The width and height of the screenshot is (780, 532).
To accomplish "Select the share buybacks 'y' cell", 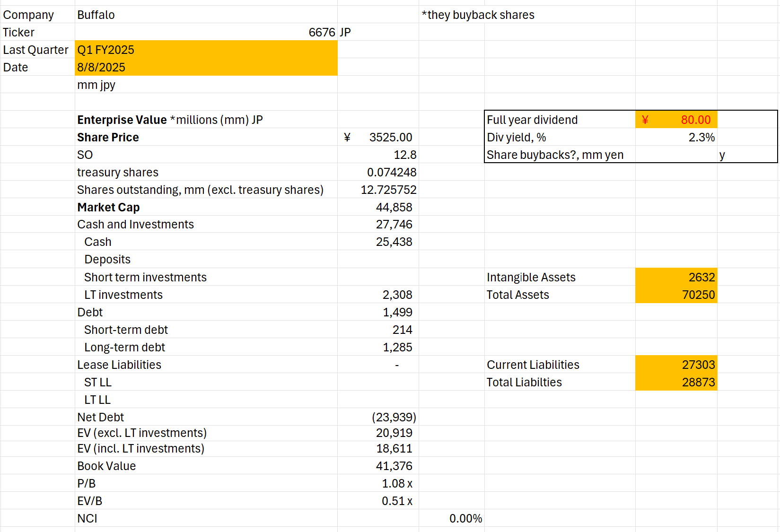I will [x=747, y=155].
